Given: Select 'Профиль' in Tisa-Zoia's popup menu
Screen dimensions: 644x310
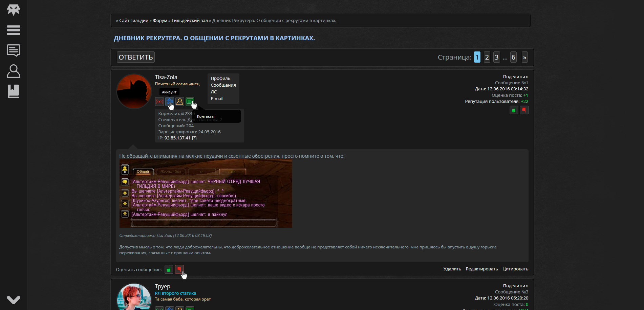Looking at the screenshot, I should click(x=220, y=79).
